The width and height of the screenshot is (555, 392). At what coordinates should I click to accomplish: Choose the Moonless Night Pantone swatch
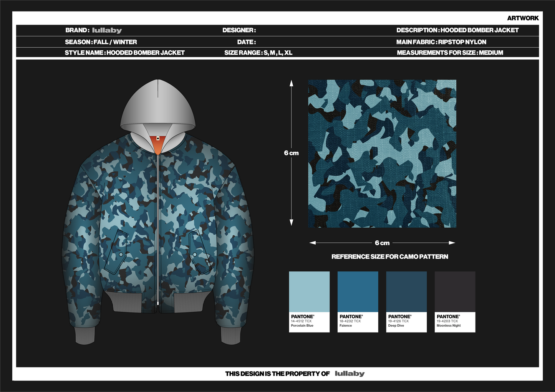[455, 302]
